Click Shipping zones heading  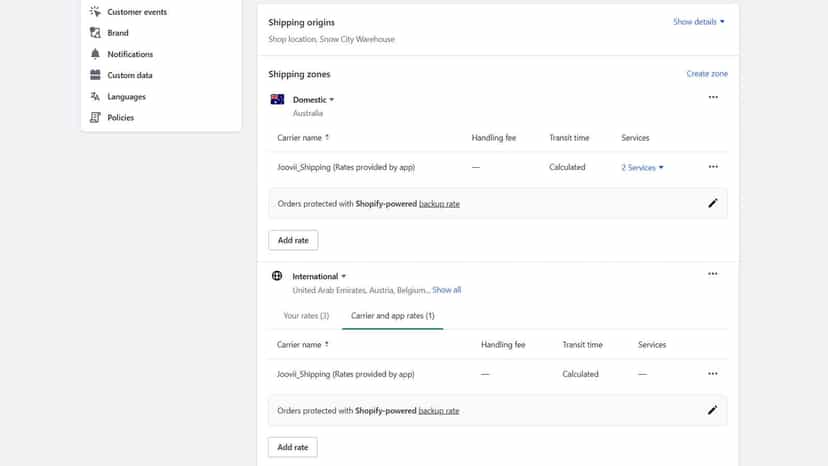(299, 74)
